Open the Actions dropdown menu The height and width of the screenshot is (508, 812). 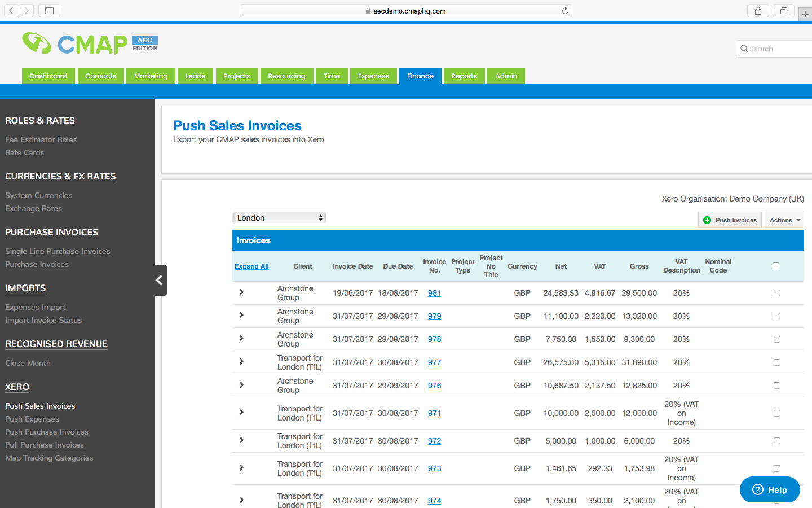(x=784, y=220)
